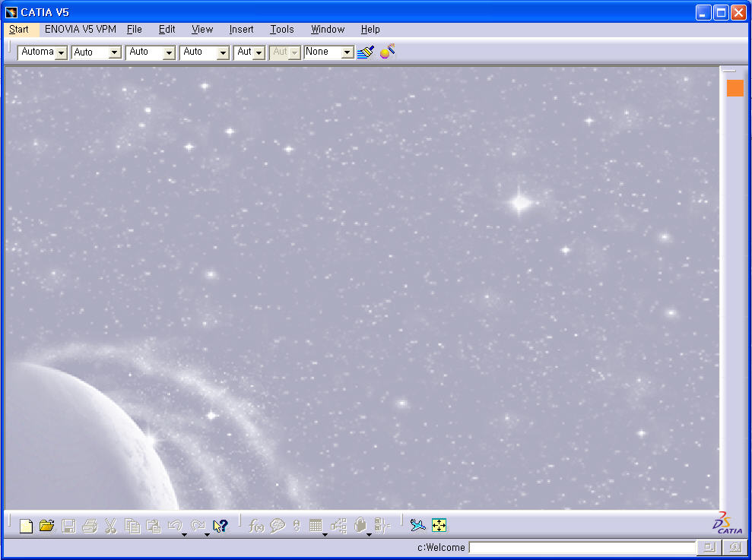Open the Tools menu
The height and width of the screenshot is (560, 752).
tap(281, 30)
